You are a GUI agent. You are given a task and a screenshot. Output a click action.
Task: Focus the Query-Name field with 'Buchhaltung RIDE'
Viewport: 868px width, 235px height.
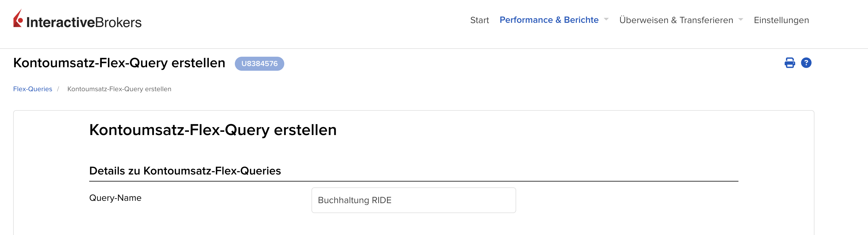(414, 200)
